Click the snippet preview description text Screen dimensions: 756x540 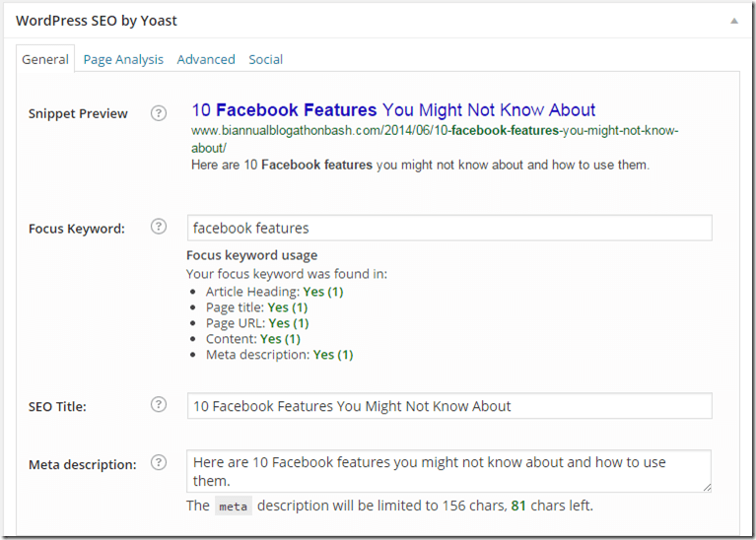pyautogui.click(x=421, y=165)
